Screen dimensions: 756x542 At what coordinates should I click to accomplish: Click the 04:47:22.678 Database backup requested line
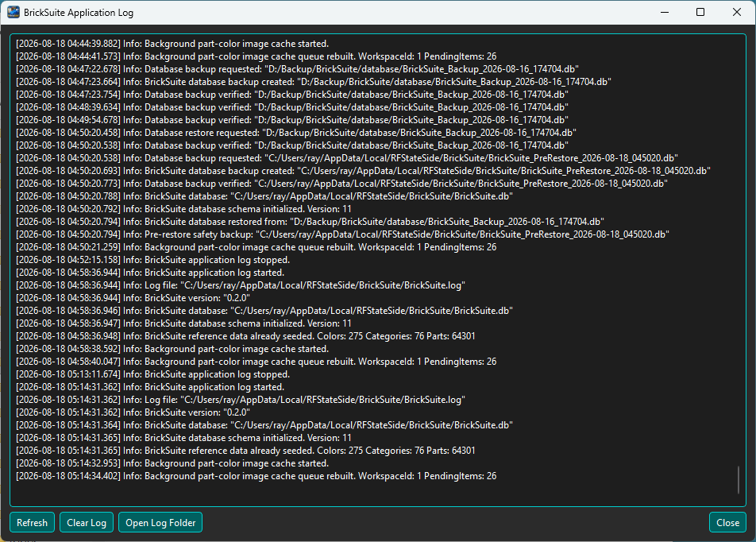297,69
